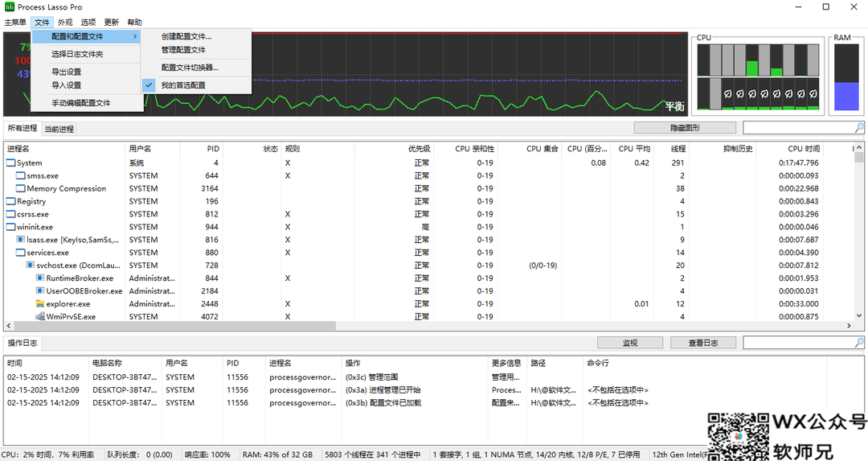
Task: Click CPU time 0:17:47.796 value
Action: [x=798, y=163]
